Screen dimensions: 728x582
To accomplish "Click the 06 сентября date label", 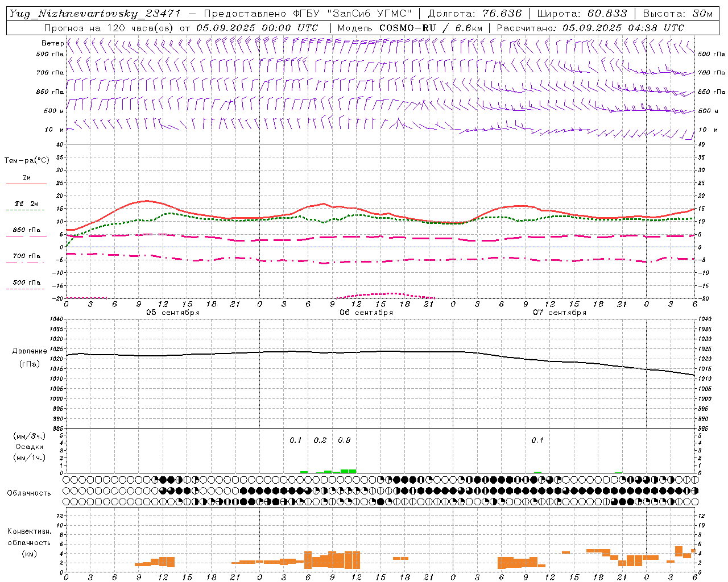I will tap(366, 313).
